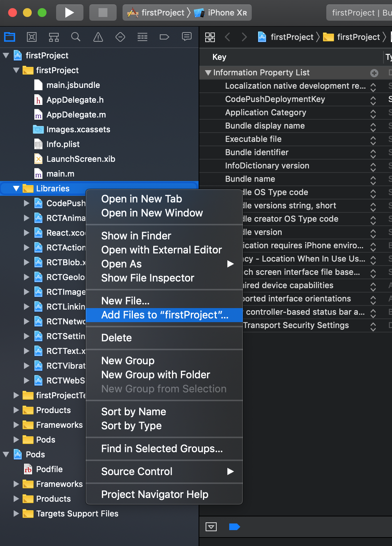Expand the CodePush library project

27,203
